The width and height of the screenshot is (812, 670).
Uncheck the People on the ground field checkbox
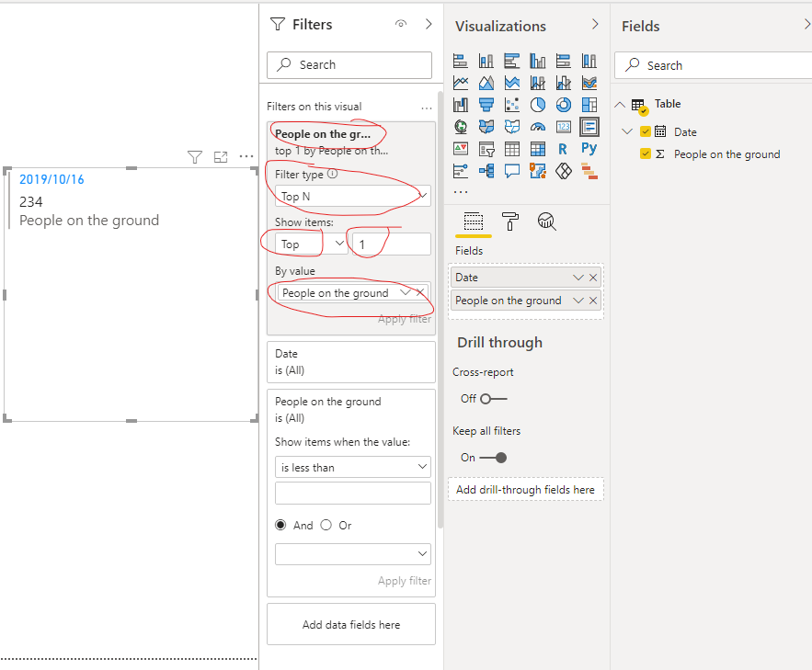[646, 153]
